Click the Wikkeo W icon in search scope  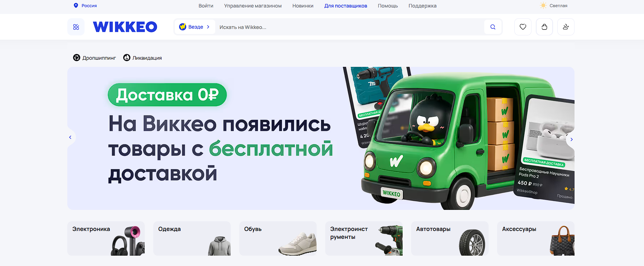183,27
